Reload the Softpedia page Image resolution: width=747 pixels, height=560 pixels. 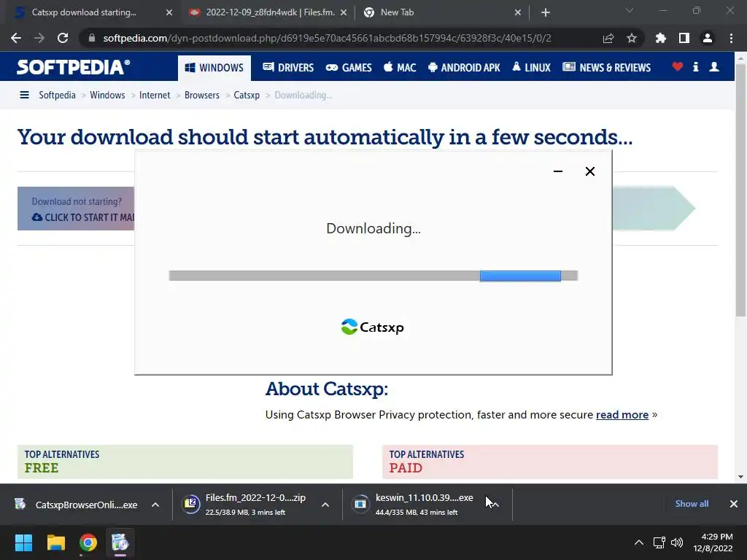coord(63,38)
